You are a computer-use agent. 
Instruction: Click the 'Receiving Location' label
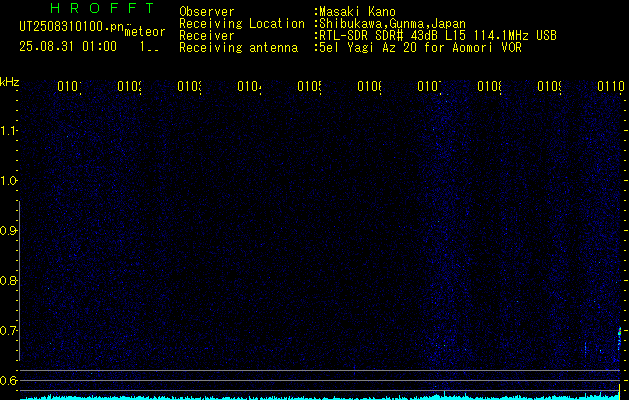coord(242,24)
